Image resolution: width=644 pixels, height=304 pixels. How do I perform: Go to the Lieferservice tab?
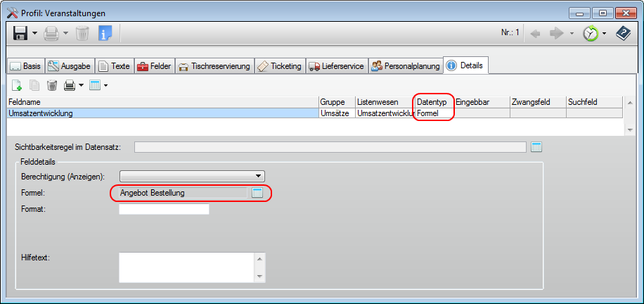pos(336,66)
